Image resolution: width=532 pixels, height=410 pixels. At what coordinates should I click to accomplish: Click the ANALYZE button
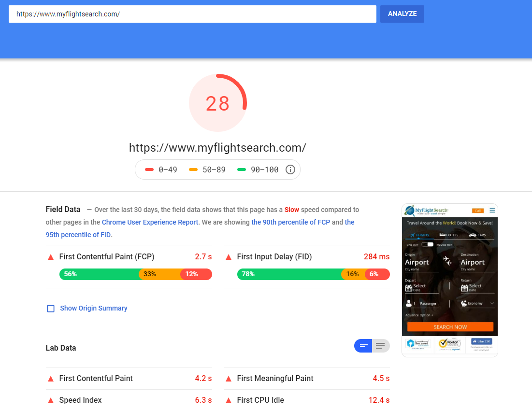tap(402, 14)
